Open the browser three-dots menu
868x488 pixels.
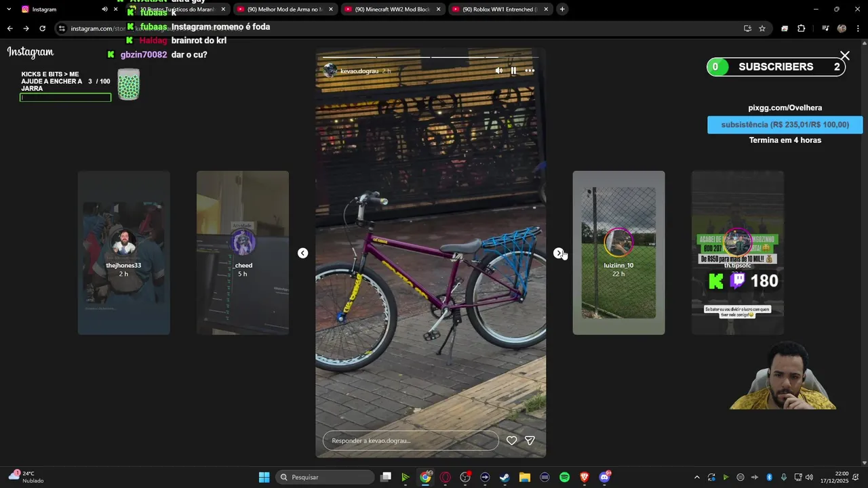pyautogui.click(x=858, y=28)
